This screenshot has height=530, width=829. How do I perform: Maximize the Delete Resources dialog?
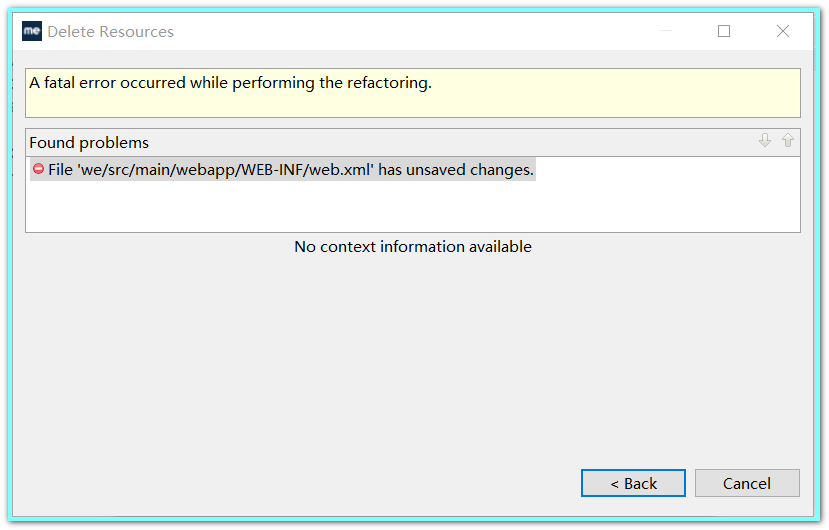pyautogui.click(x=724, y=31)
